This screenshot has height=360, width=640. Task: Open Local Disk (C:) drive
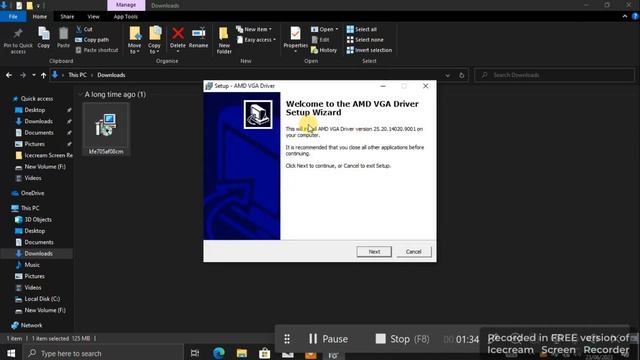(42, 299)
